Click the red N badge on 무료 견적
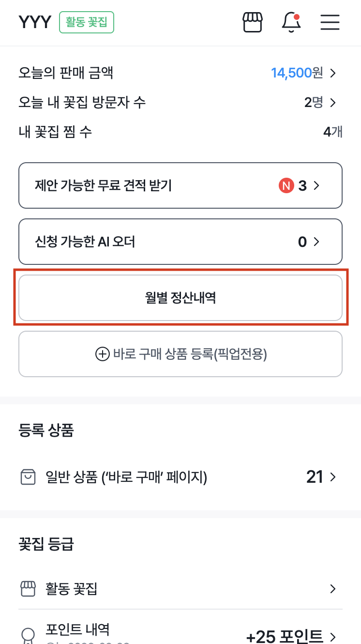Viewport: 361px width, 644px height. [x=287, y=185]
